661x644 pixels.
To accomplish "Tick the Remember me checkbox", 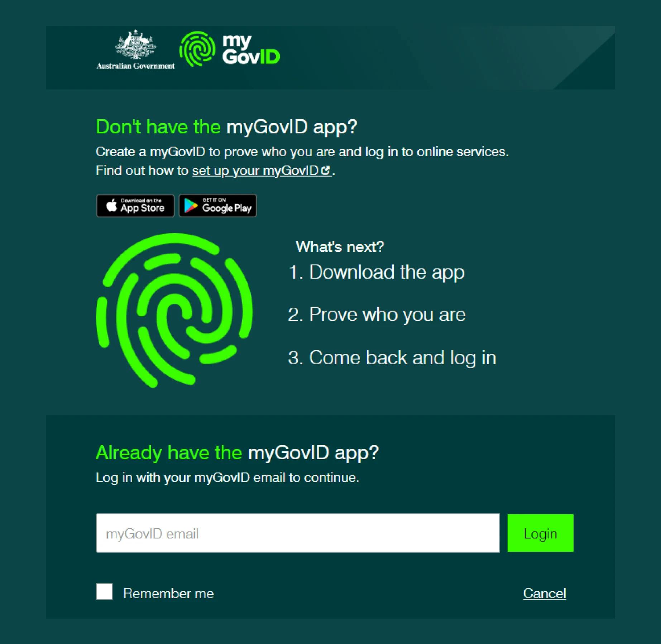I will point(104,591).
